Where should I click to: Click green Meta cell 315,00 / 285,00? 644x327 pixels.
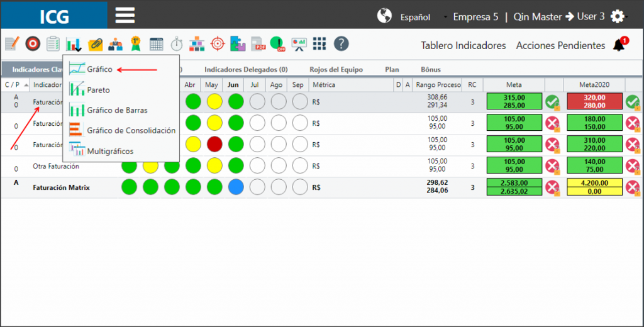pyautogui.click(x=514, y=101)
